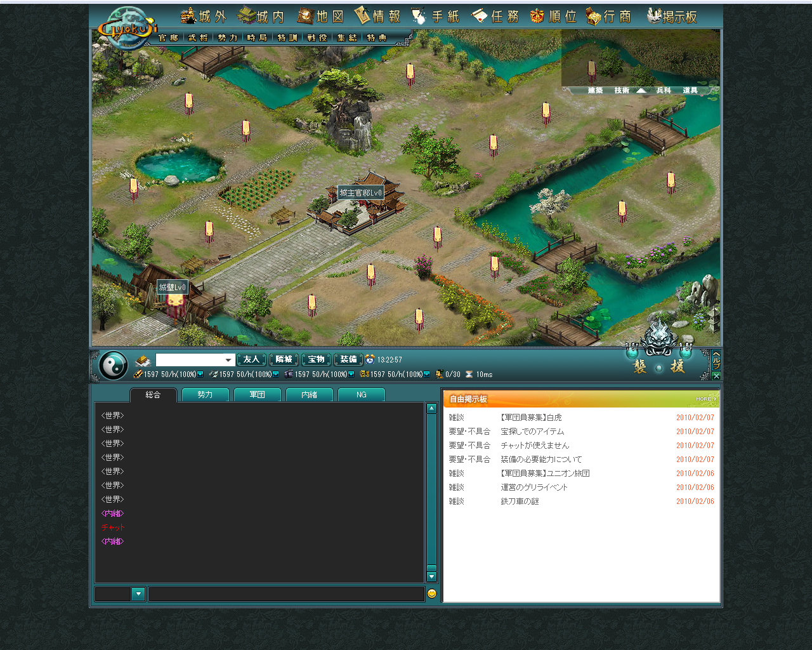Click the first resource icon
812x650 pixels.
(x=138, y=374)
